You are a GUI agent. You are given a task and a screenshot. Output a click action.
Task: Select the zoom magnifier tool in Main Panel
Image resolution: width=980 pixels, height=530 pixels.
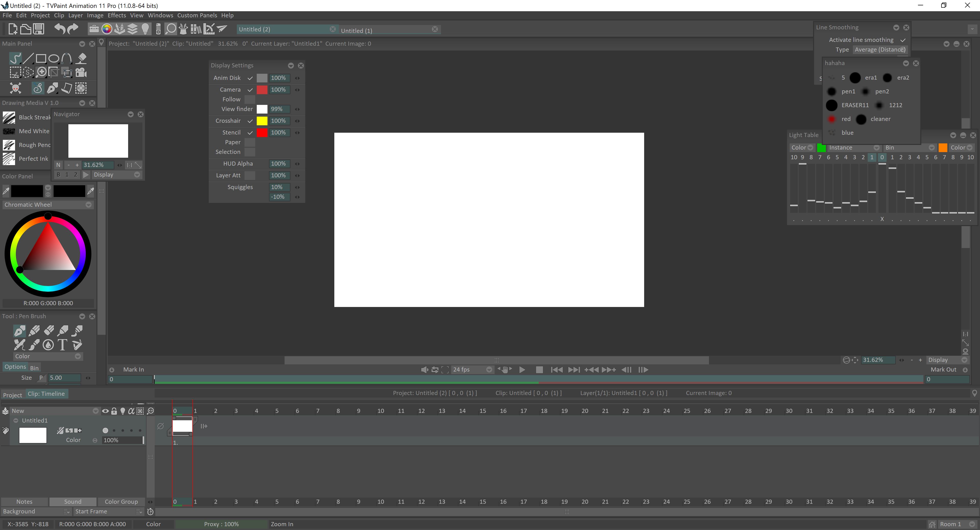41,72
